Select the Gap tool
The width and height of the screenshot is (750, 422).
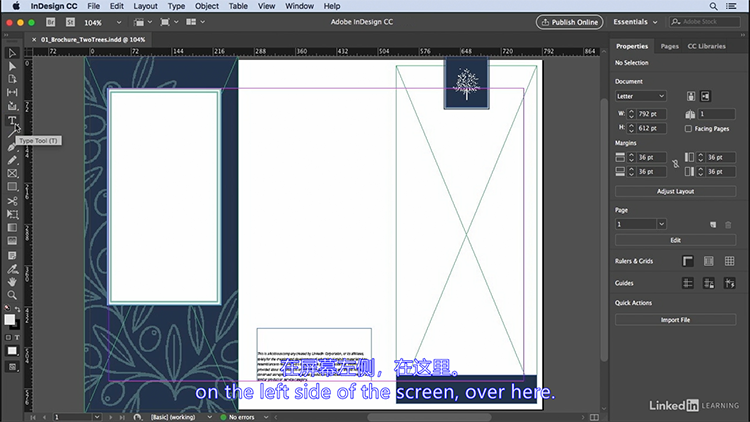tap(12, 92)
